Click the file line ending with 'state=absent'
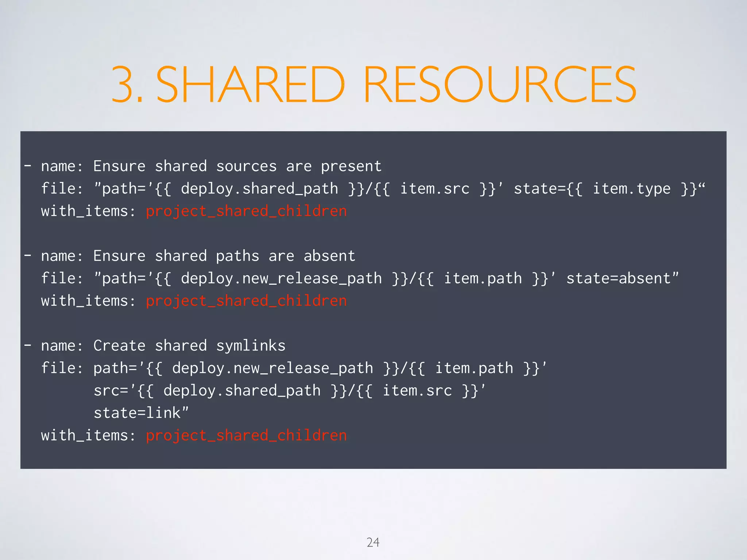This screenshot has height=560, width=747. [360, 279]
